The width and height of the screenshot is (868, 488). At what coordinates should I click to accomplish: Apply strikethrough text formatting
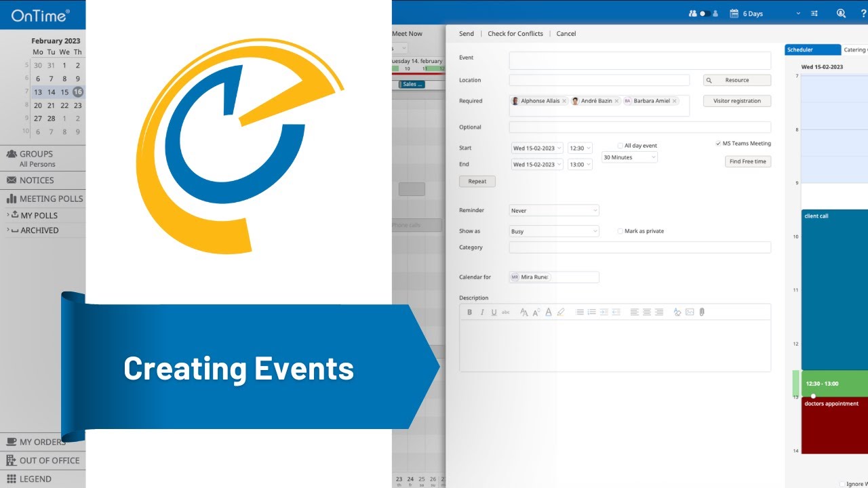(x=506, y=312)
